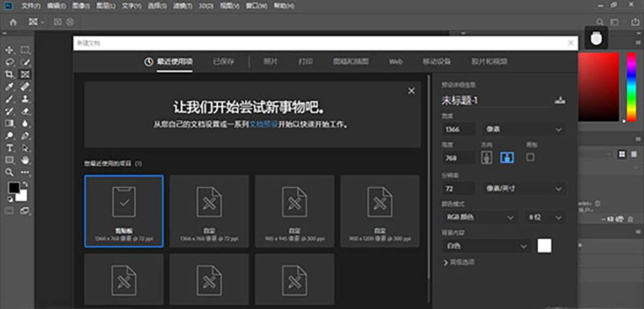Image resolution: width=644 pixels, height=309 pixels.
Task: Click the 文档预设 hyperlink in banner
Action: click(x=264, y=124)
